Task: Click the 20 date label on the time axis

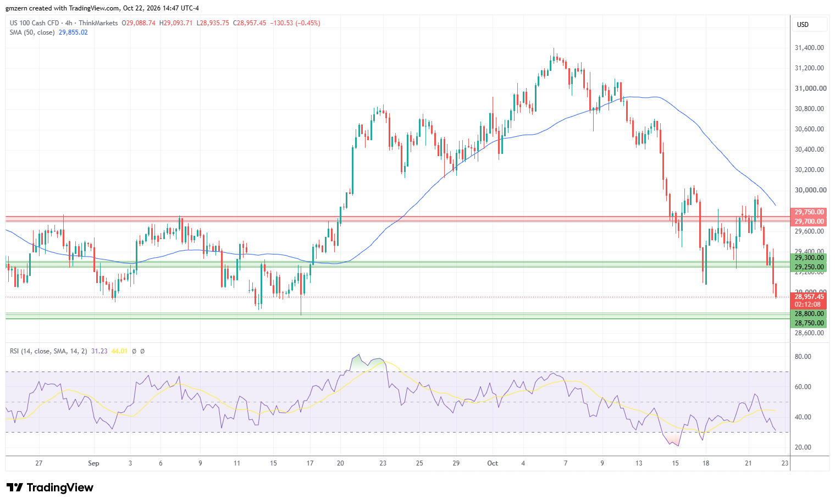Action: pyautogui.click(x=340, y=463)
